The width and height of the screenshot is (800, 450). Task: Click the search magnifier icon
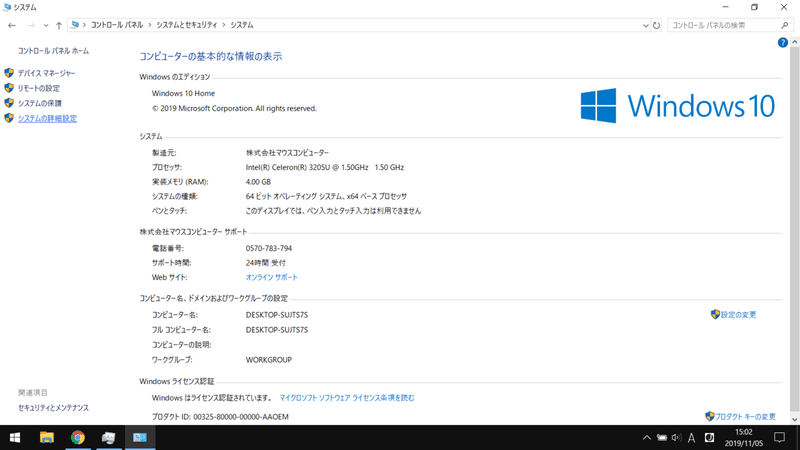coord(785,25)
